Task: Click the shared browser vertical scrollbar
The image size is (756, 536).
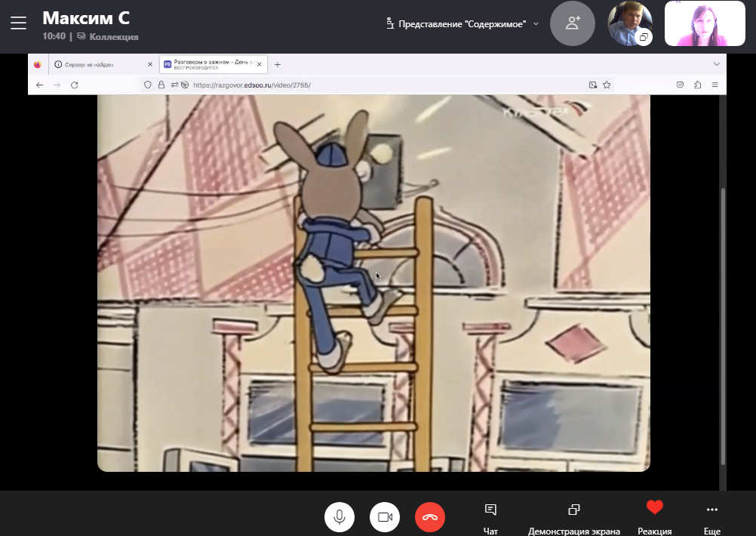Action: pos(722,327)
